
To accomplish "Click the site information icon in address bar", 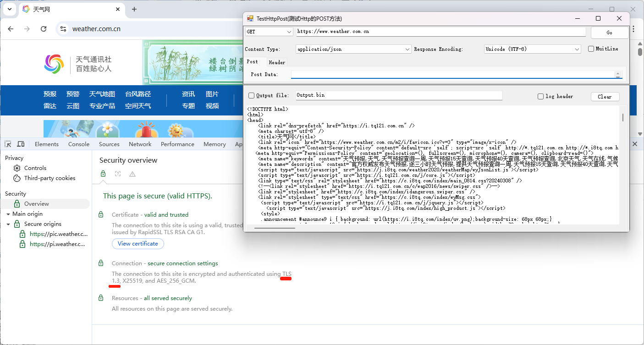I will click(x=63, y=28).
